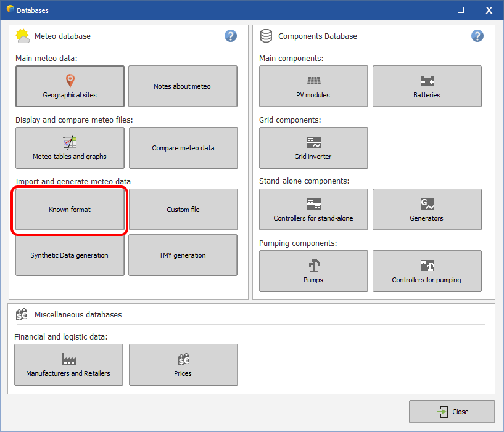Open TMY generation

click(x=183, y=255)
